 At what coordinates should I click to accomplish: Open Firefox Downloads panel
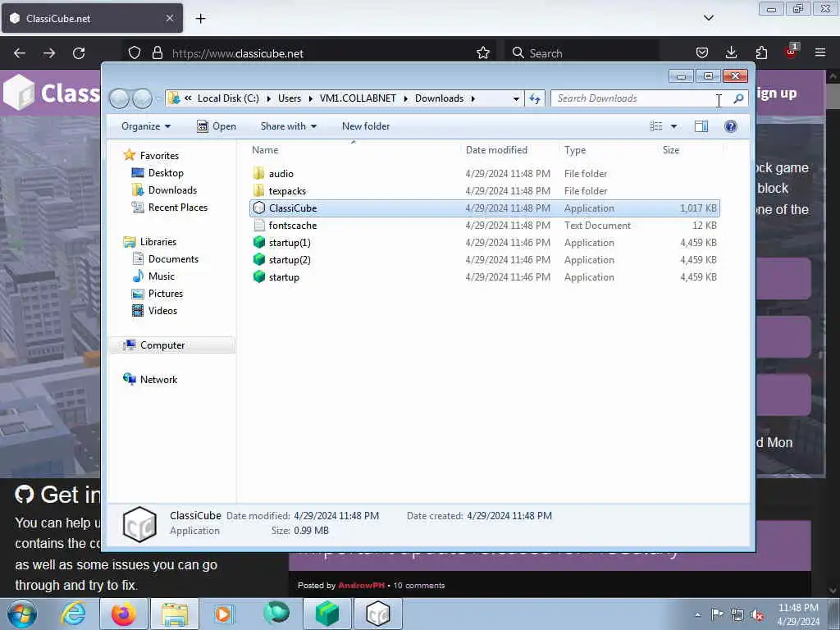click(731, 52)
